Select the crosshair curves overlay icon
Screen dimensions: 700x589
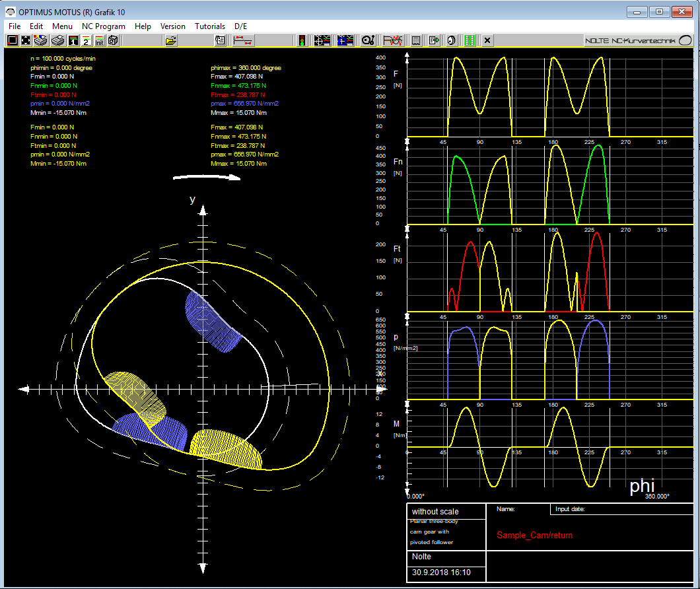[x=322, y=40]
